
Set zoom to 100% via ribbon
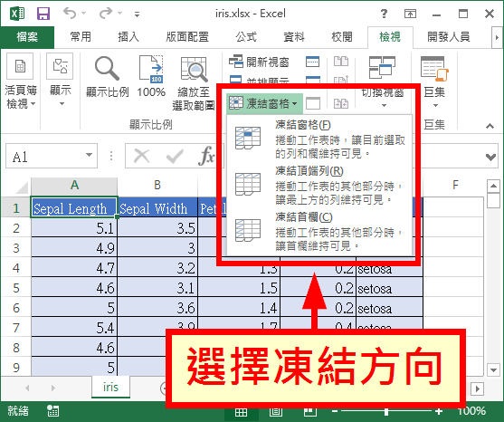(151, 77)
